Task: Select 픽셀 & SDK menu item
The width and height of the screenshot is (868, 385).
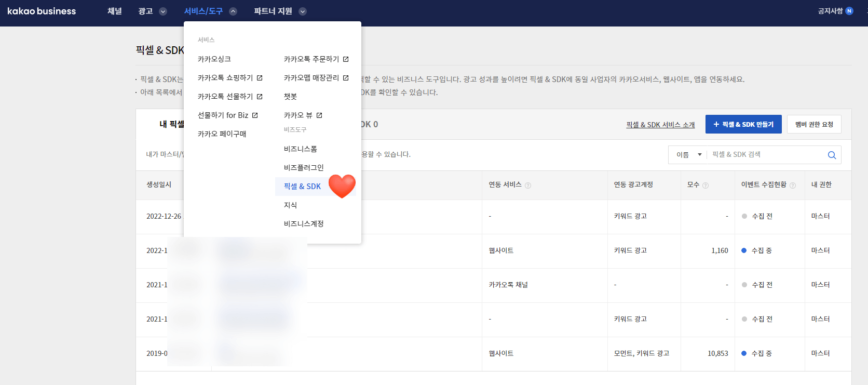Action: [x=303, y=187]
